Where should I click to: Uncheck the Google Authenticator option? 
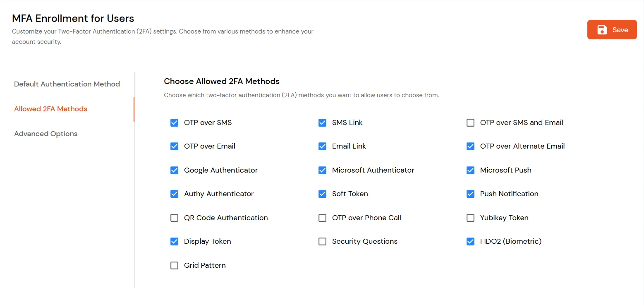click(x=174, y=170)
